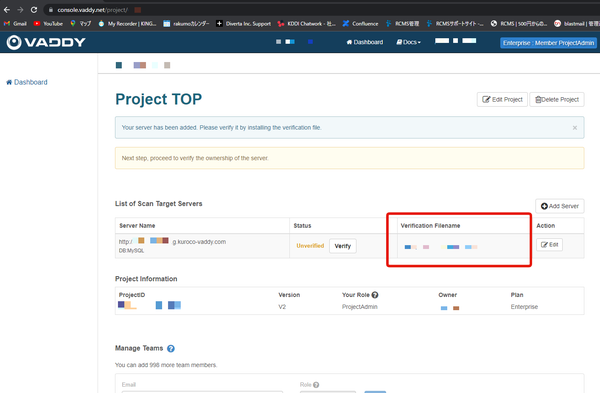Open the KDDI Chatwork bookmark
Viewport: 600px width, 393px height.
307,24
